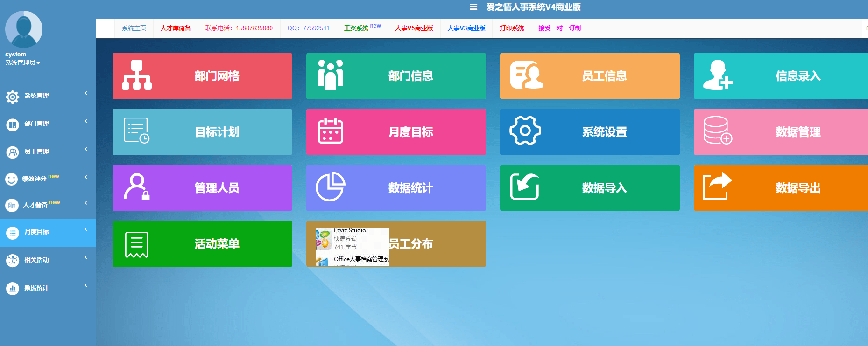Click the 数据管理 database plus icon
The width and height of the screenshot is (868, 346).
718,131
